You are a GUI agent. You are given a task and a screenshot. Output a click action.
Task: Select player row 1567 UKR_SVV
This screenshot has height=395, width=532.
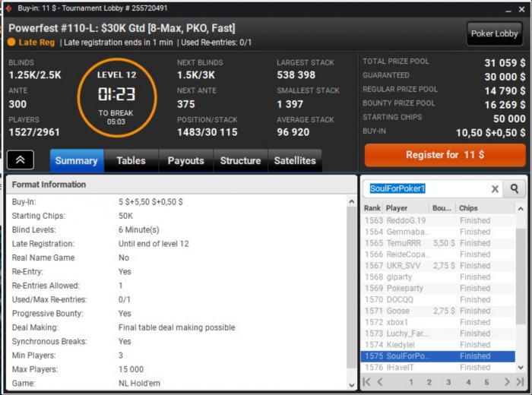point(439,266)
